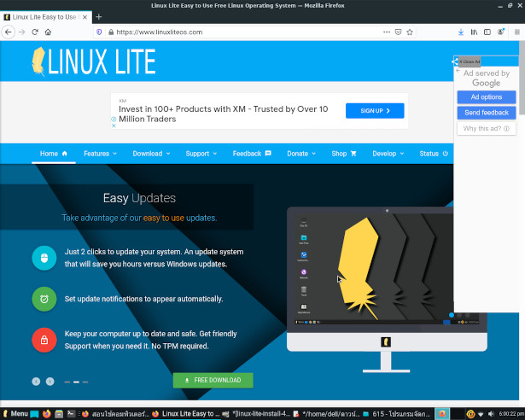
Task: Expand the Download dropdown menu
Action: coord(151,154)
